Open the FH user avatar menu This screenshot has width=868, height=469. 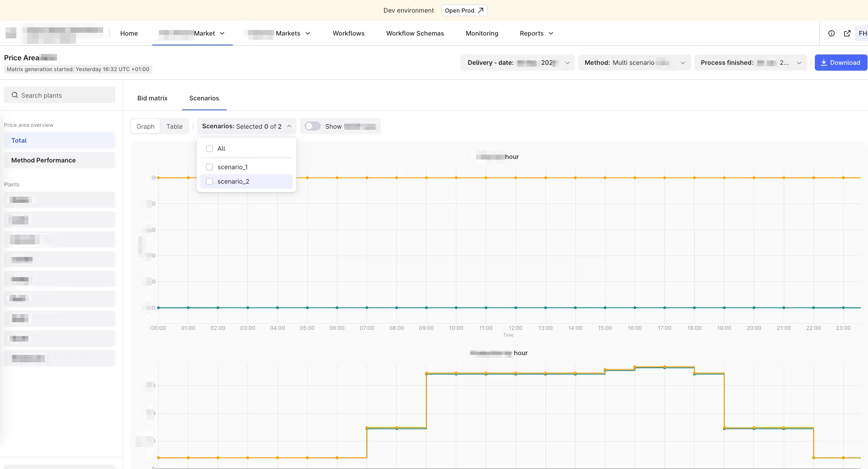(862, 33)
